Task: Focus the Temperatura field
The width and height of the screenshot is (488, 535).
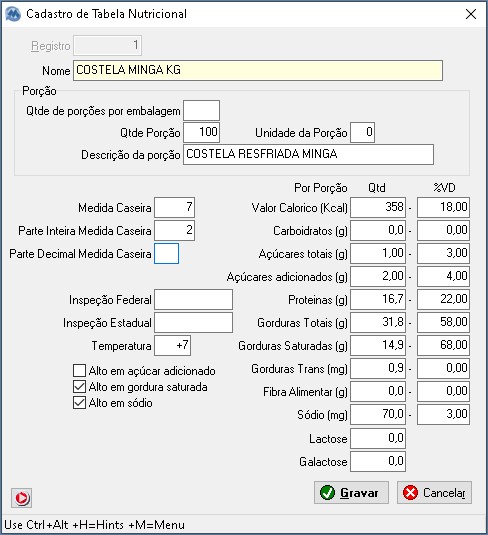Action: [172, 346]
